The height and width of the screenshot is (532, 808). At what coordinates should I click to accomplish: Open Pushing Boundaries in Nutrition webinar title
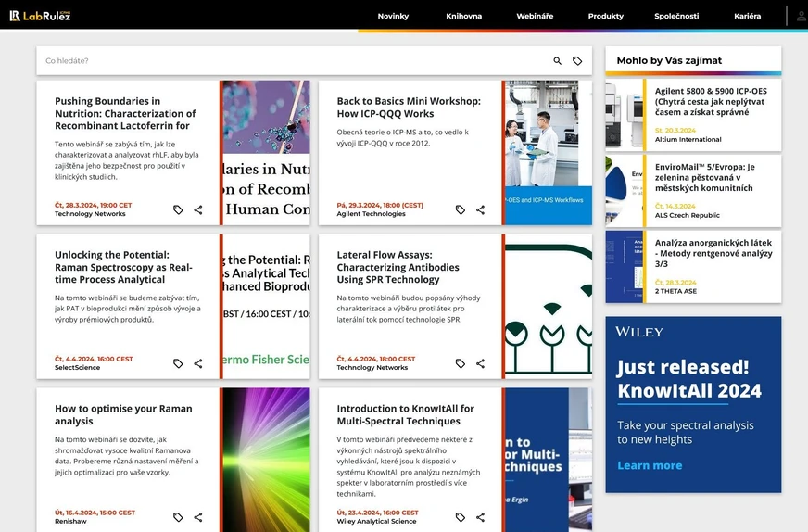pyautogui.click(x=125, y=113)
